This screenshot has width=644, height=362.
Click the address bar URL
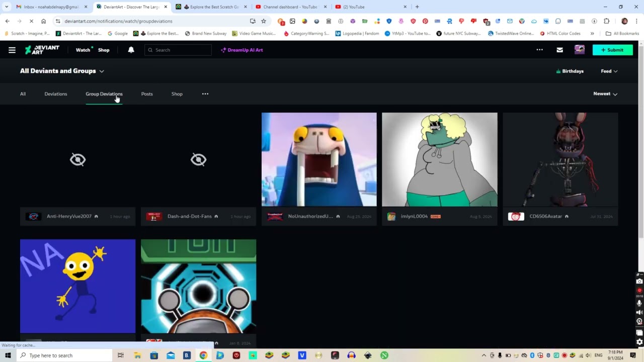pyautogui.click(x=118, y=21)
